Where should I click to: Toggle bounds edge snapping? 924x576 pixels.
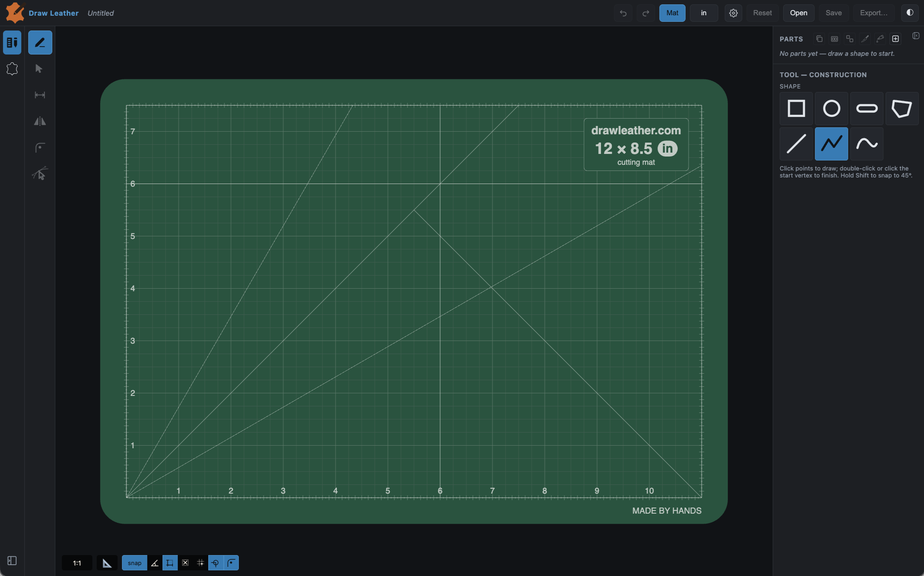coord(170,563)
